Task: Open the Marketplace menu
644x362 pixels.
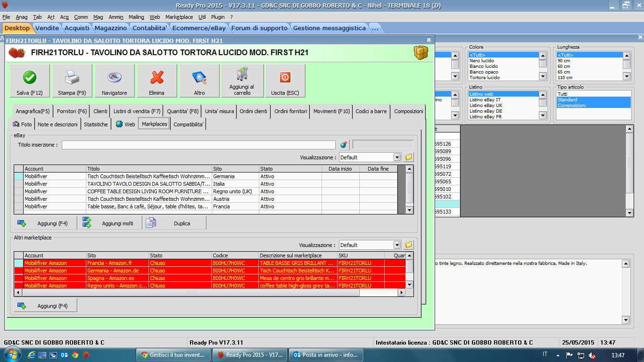Action: [x=179, y=17]
